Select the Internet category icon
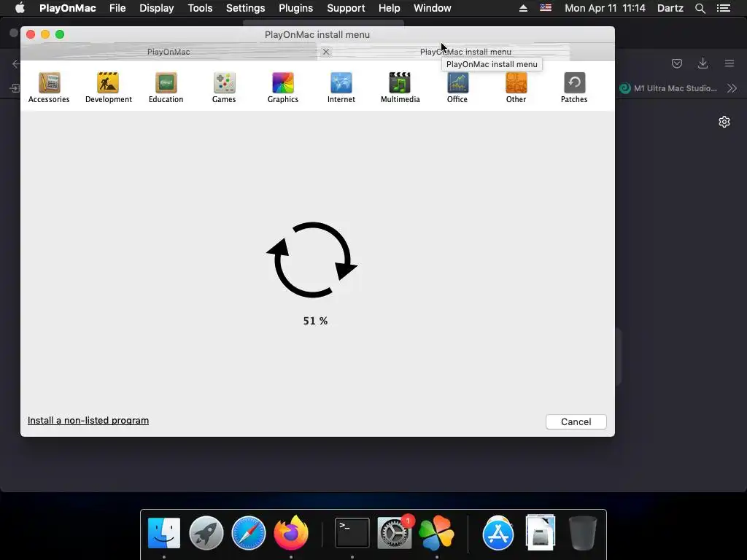Image resolution: width=747 pixels, height=560 pixels. coord(341,87)
